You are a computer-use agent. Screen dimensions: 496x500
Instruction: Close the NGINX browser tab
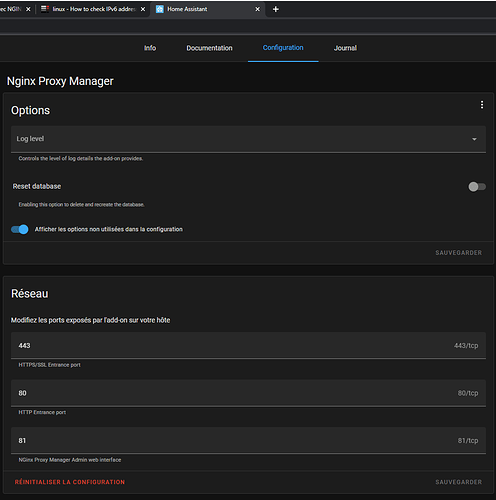tap(28, 9)
